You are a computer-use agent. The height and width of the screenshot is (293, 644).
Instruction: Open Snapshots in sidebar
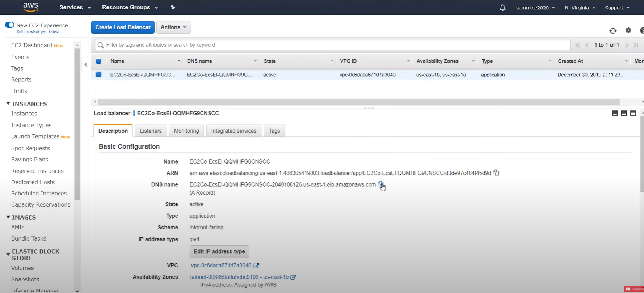(x=25, y=279)
